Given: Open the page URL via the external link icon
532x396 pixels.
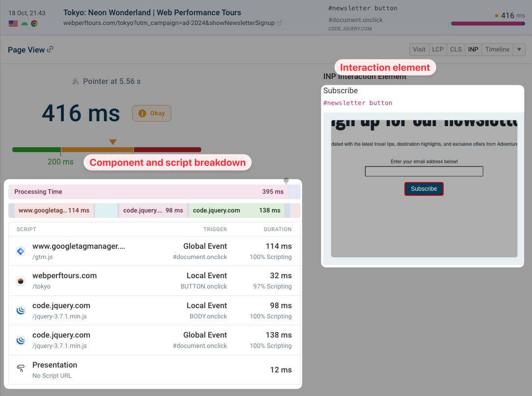Looking at the screenshot, I should pyautogui.click(x=280, y=23).
